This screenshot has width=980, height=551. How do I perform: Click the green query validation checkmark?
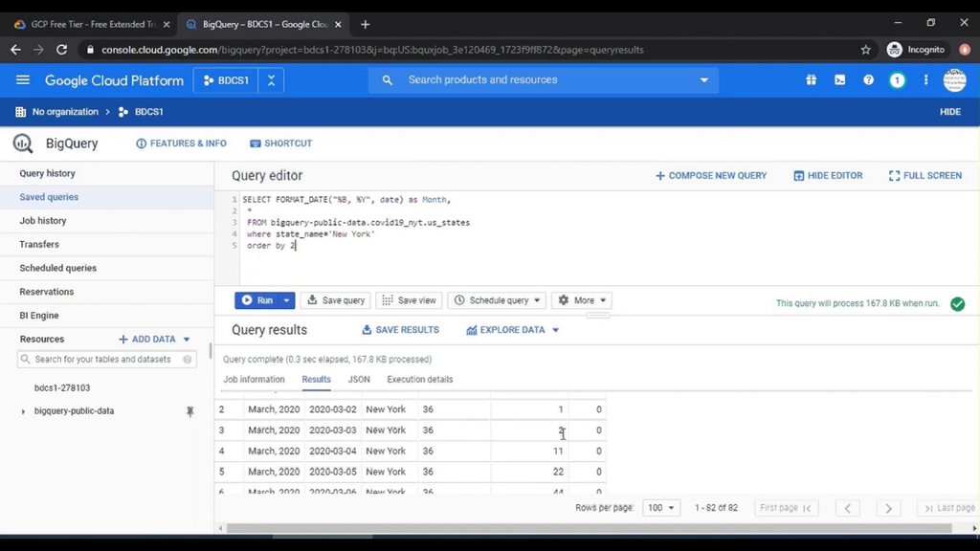957,303
